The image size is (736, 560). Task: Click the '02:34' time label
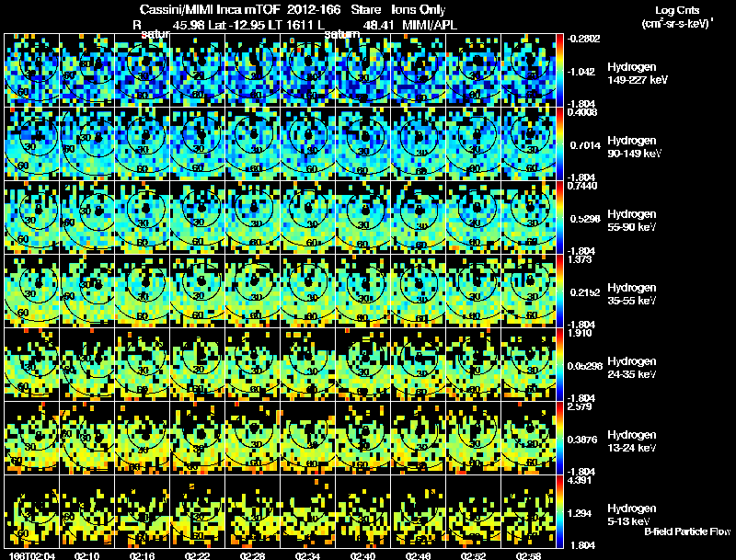click(x=308, y=555)
